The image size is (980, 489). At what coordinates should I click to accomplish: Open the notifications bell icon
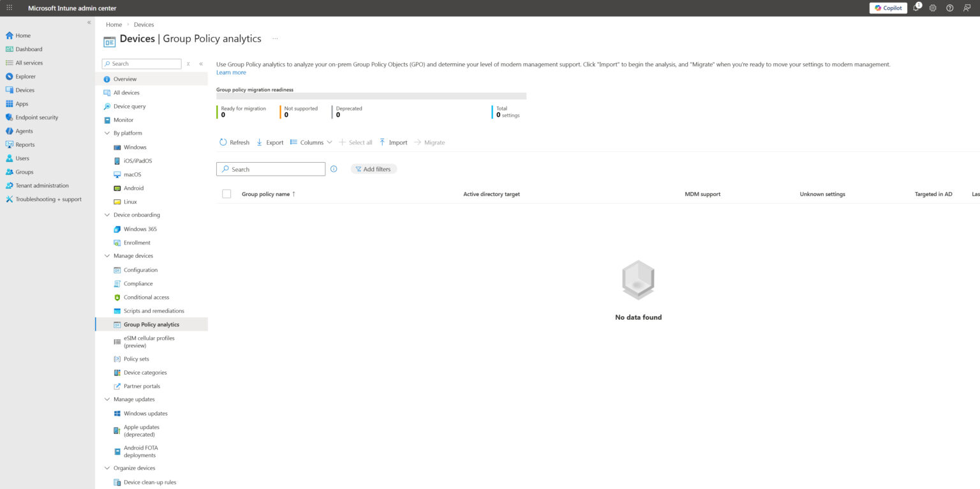(x=916, y=8)
